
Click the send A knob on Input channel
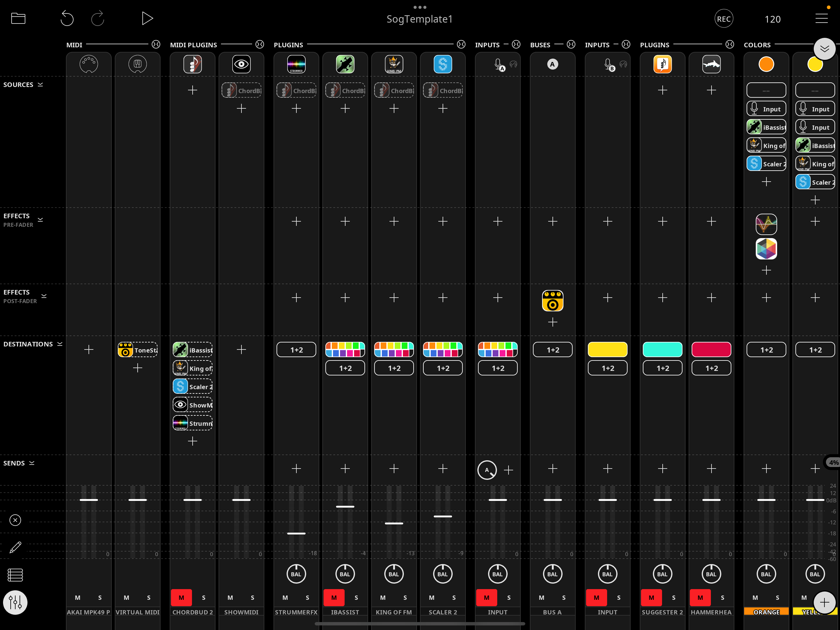point(487,470)
